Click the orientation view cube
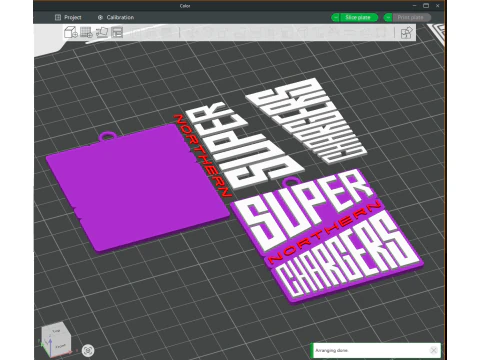This screenshot has width=480, height=360. pyautogui.click(x=56, y=339)
